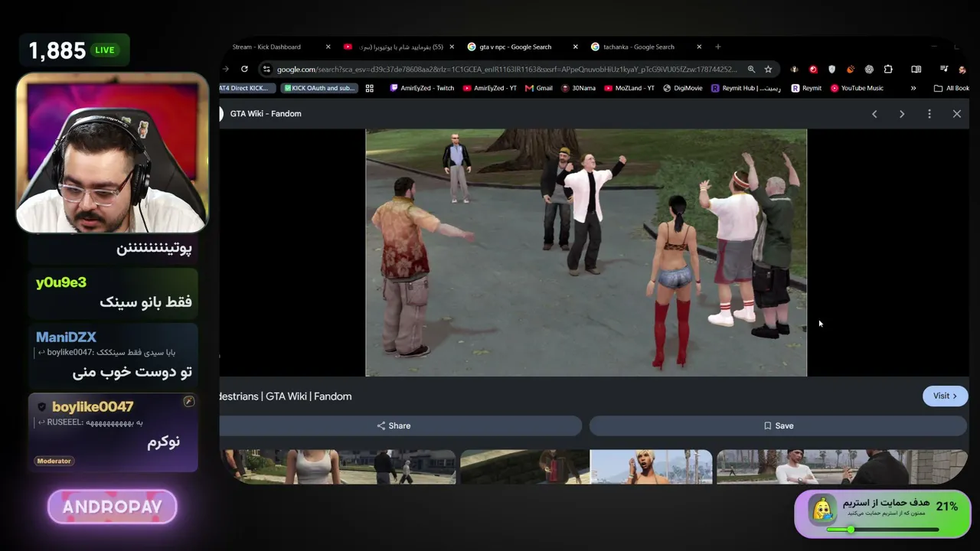Screen dimensions: 980x551
Task: Close the gta v npc search tab
Action: tap(575, 47)
